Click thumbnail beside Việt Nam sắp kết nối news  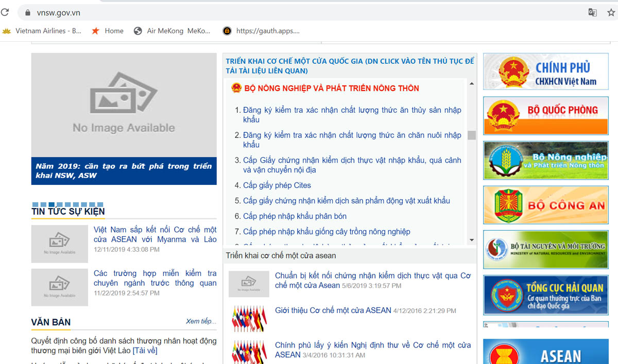(x=59, y=244)
